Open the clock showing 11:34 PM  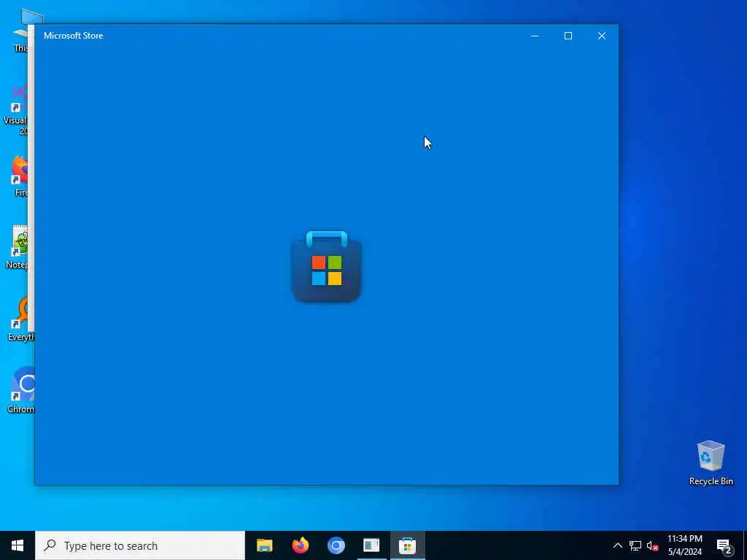coord(684,545)
